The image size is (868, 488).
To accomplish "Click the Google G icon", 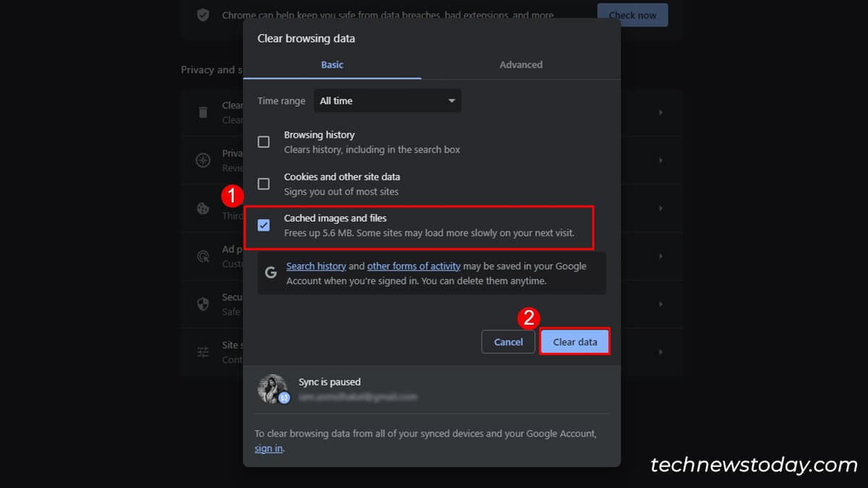I will 271,273.
